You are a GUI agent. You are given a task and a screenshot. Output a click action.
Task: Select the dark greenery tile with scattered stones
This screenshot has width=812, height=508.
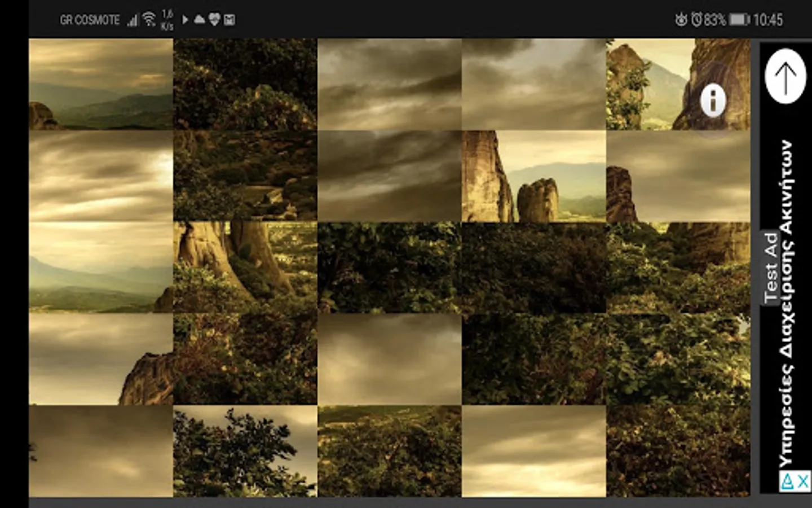pyautogui.click(x=245, y=176)
